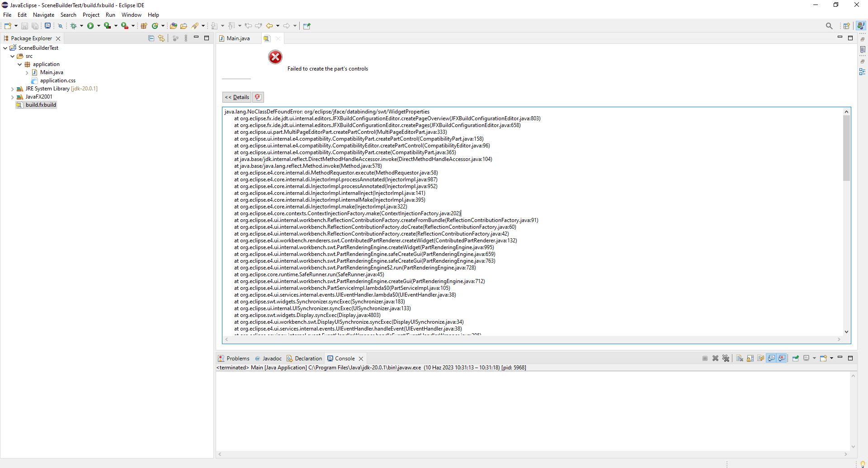Open the Run menu
Viewport: 868px width, 468px height.
(110, 15)
